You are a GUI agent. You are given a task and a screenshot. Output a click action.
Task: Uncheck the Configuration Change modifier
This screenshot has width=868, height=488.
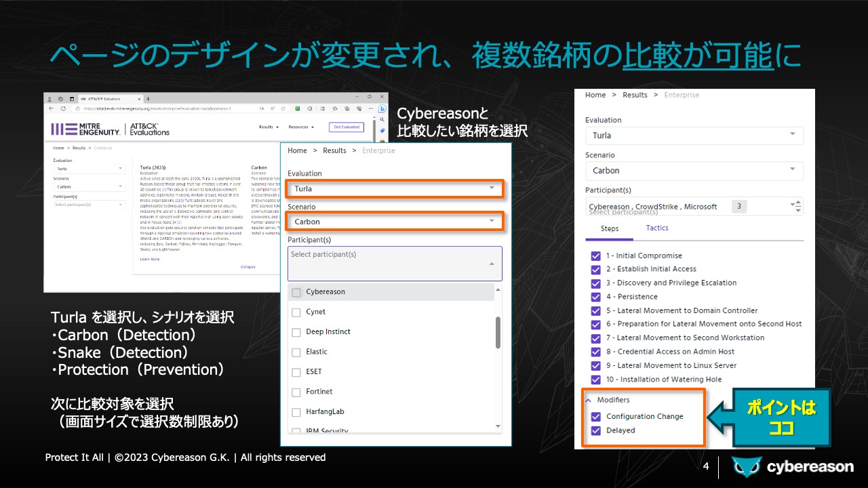coord(596,417)
